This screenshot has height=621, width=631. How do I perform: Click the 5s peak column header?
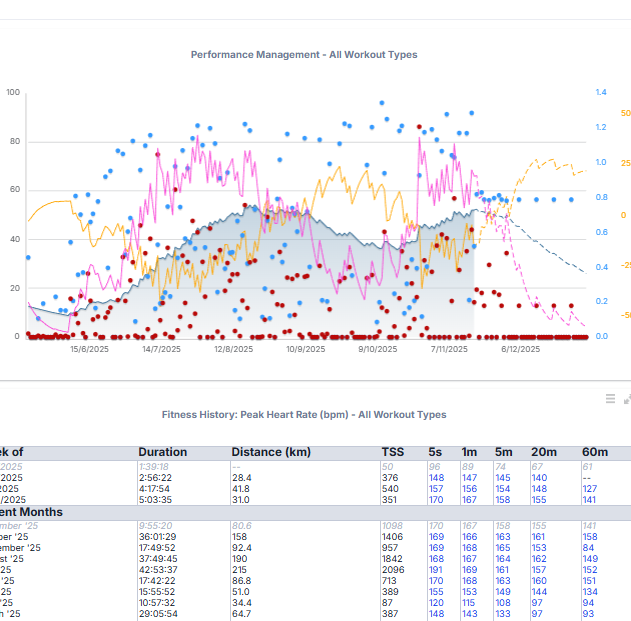435,452
